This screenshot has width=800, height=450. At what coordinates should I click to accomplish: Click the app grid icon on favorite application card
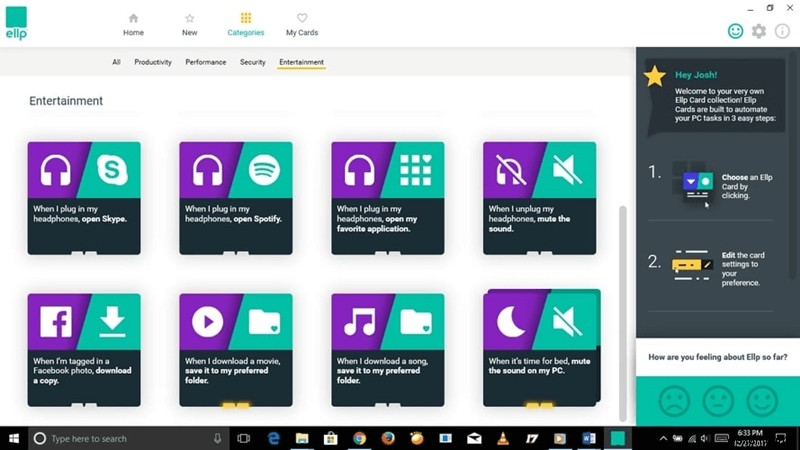tap(416, 170)
